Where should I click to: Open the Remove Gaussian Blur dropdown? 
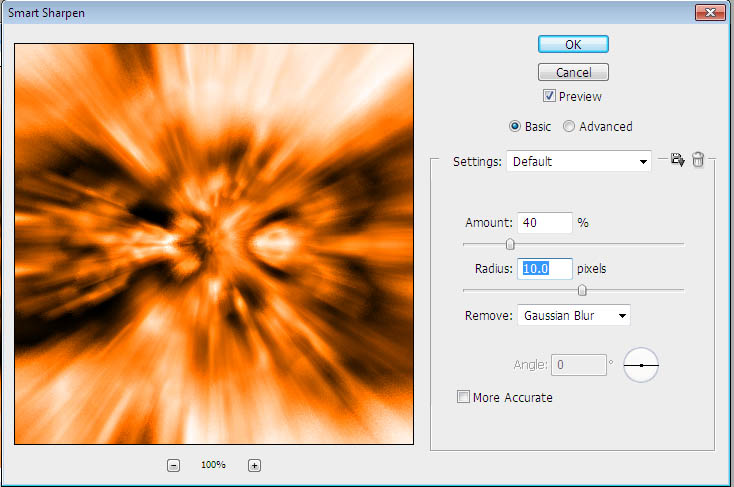coord(574,316)
